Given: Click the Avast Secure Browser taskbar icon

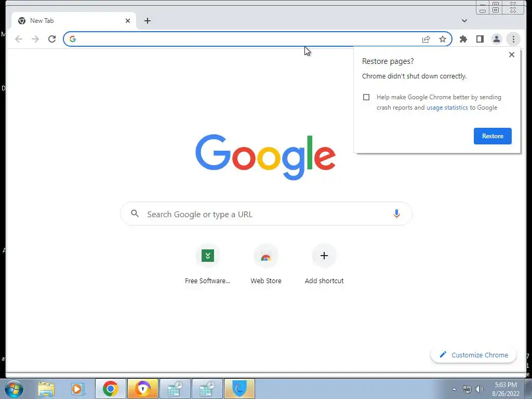Looking at the screenshot, I should 143,389.
